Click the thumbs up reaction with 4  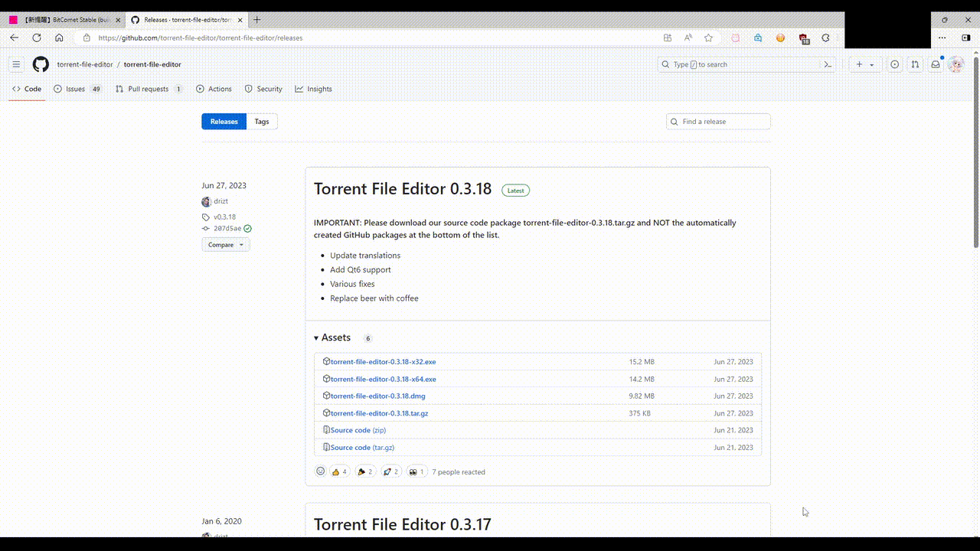click(339, 471)
